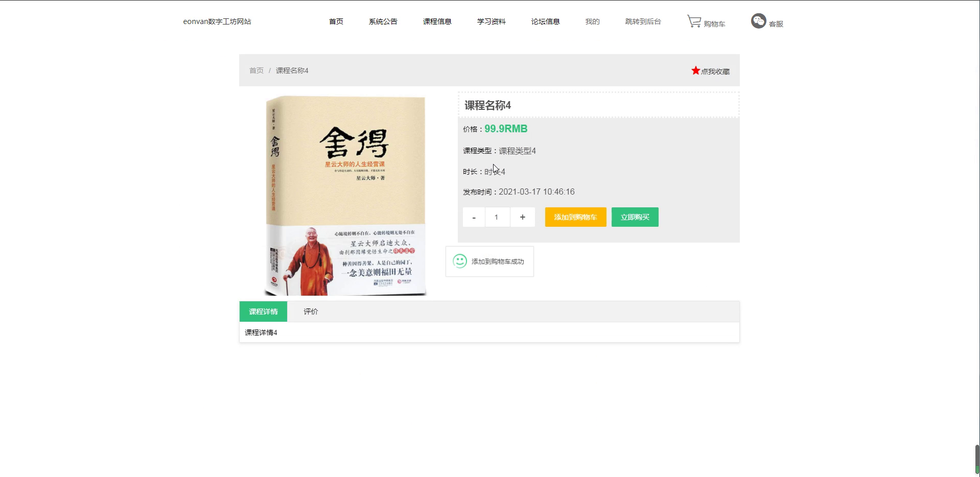Click 课程名称4 in the breadcrumb
The height and width of the screenshot is (477, 980).
tap(292, 70)
